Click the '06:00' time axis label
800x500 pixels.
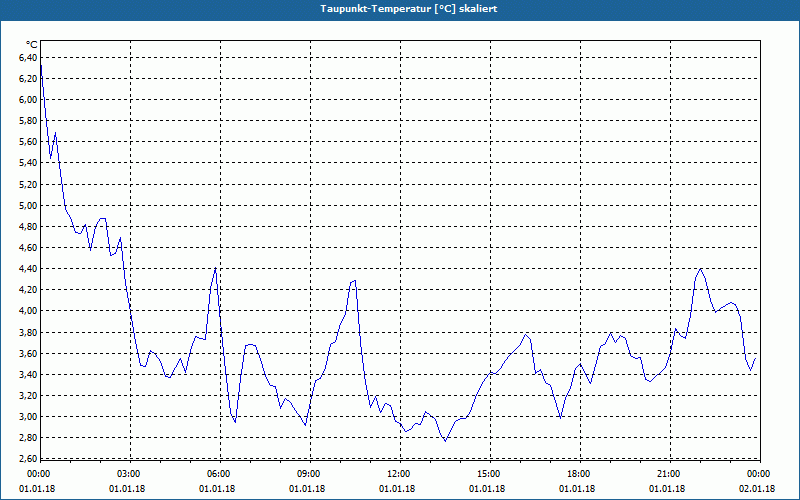(220, 474)
